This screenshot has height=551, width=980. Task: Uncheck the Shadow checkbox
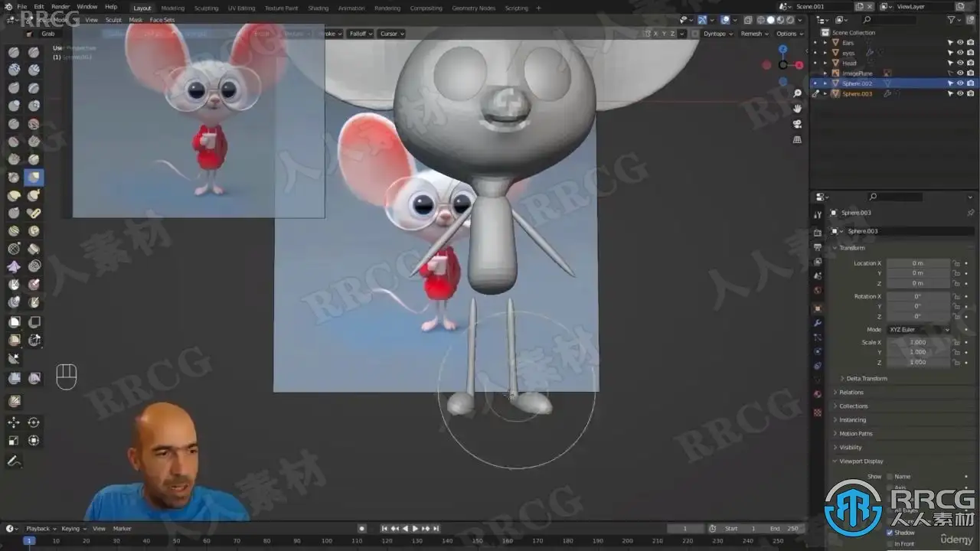[x=890, y=533]
